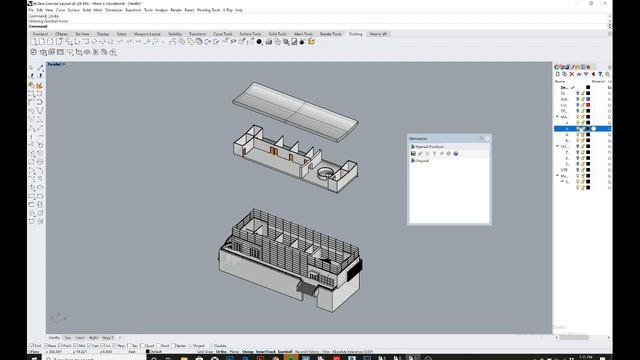Toggle lightbulb visibility of the SE layer

[x=578, y=111]
